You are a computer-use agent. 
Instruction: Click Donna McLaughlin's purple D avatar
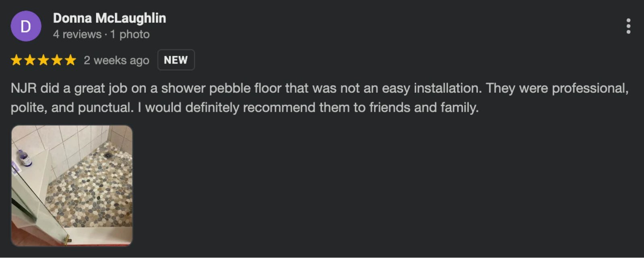click(x=26, y=26)
